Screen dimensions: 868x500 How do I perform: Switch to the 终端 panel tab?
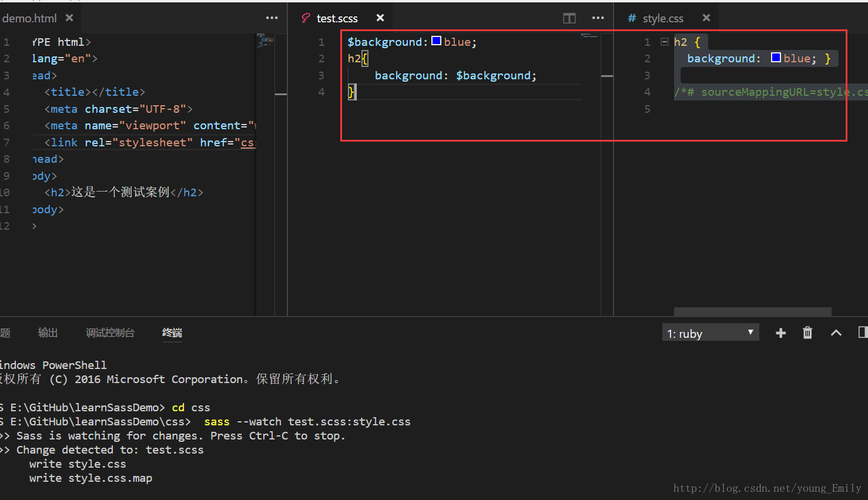[172, 333]
